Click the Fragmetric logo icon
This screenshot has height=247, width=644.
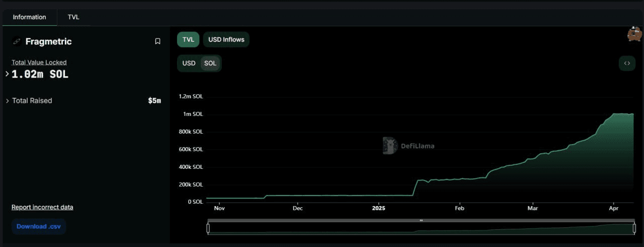(x=17, y=41)
